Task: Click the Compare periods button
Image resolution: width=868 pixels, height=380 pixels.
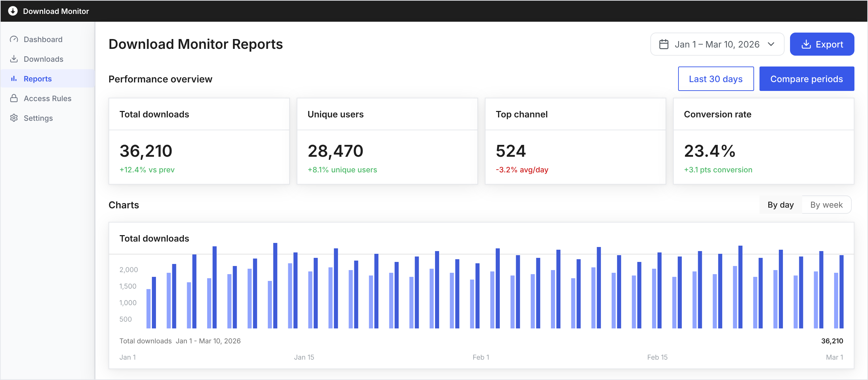Action: pyautogui.click(x=807, y=79)
